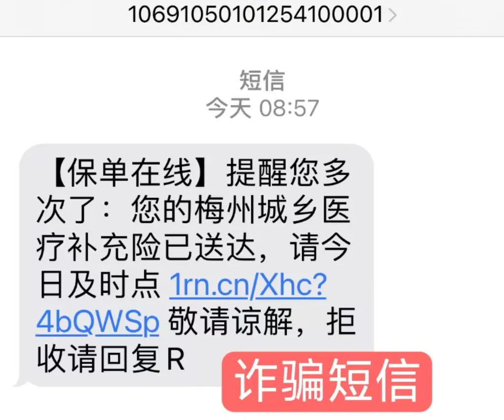
Task: Open the 1rn.cn/Xhc? link
Action: point(248,284)
